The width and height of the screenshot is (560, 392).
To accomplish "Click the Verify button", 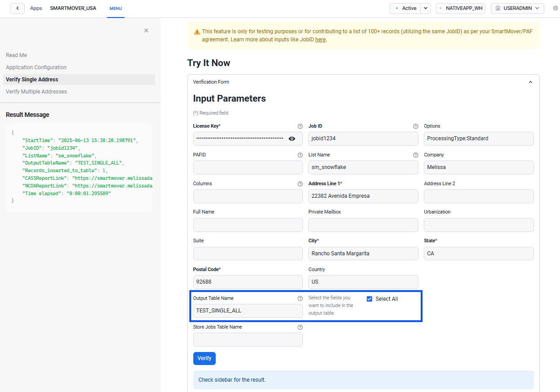I will point(204,358).
